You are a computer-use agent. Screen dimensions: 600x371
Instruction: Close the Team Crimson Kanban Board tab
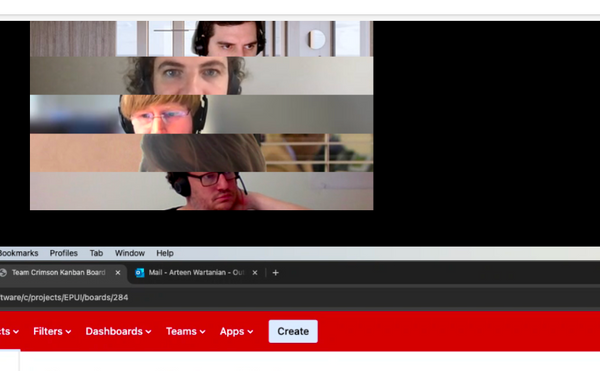tap(118, 273)
